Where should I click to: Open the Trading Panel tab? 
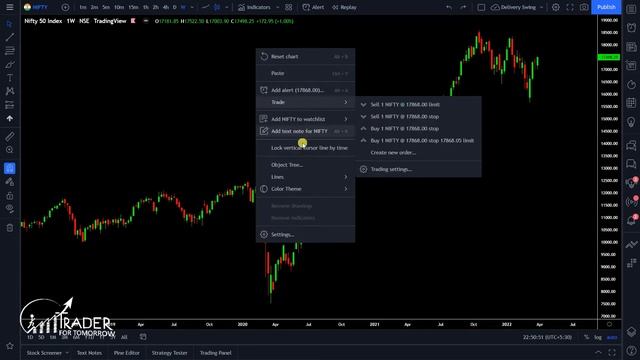[216, 353]
